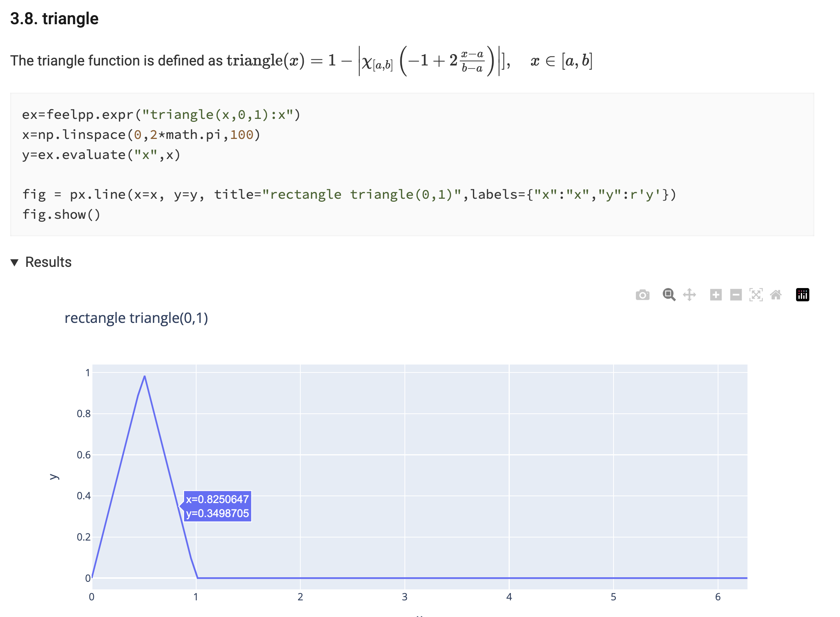Click the Zoom out minus icon
The width and height of the screenshot is (840, 617).
pyautogui.click(x=736, y=294)
